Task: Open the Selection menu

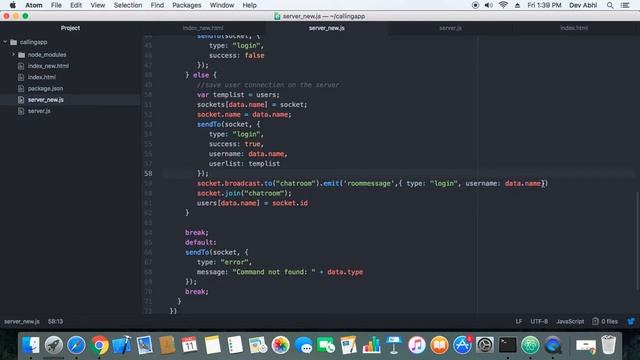Action: coord(128,5)
